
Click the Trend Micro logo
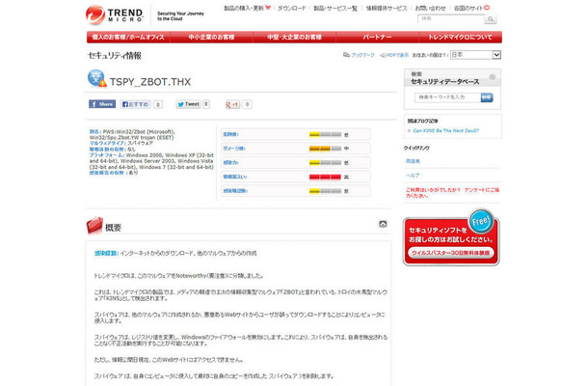coord(115,14)
